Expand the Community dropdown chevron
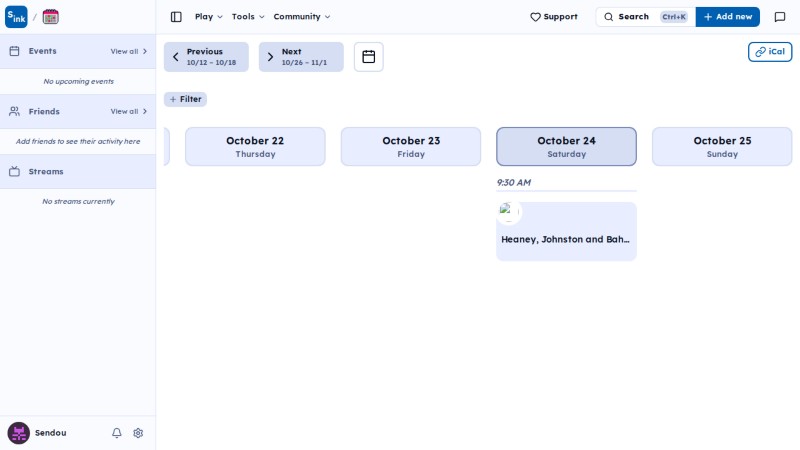 coord(328,17)
